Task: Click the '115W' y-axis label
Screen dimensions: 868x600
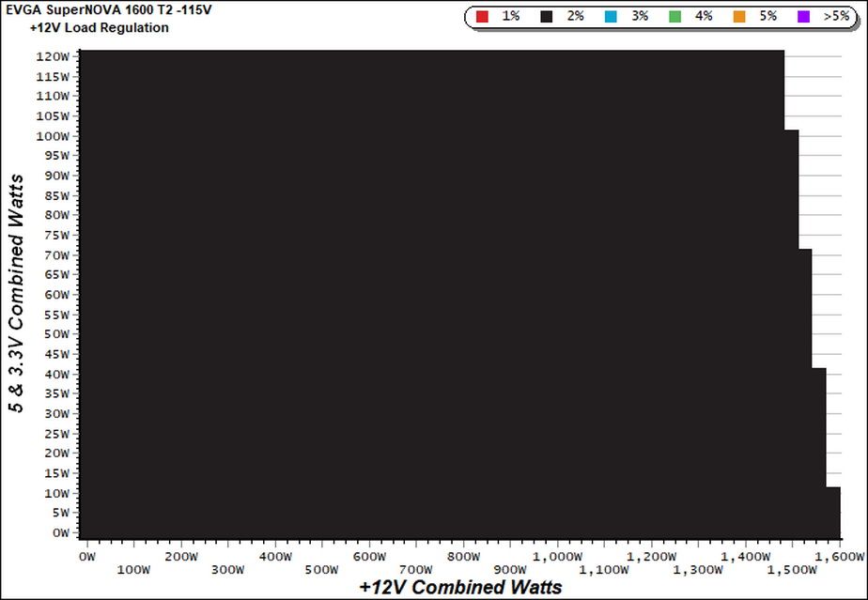Action: pos(54,76)
